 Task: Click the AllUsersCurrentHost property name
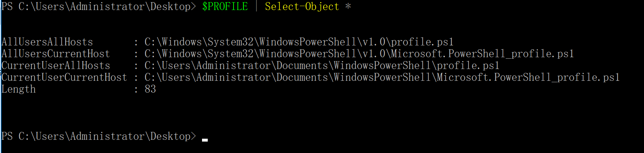(x=56, y=54)
